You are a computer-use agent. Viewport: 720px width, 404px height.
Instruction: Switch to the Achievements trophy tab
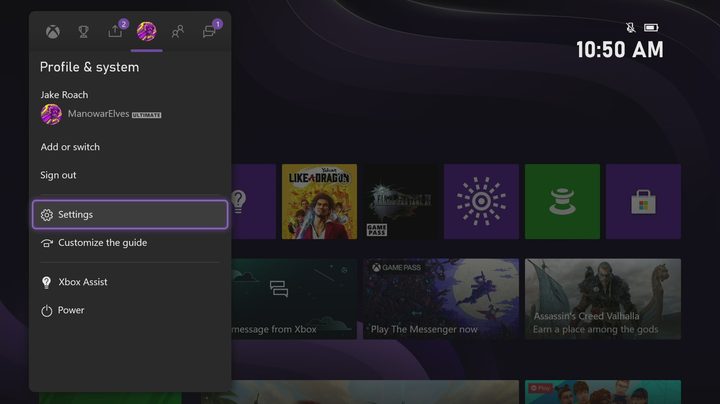pyautogui.click(x=84, y=32)
